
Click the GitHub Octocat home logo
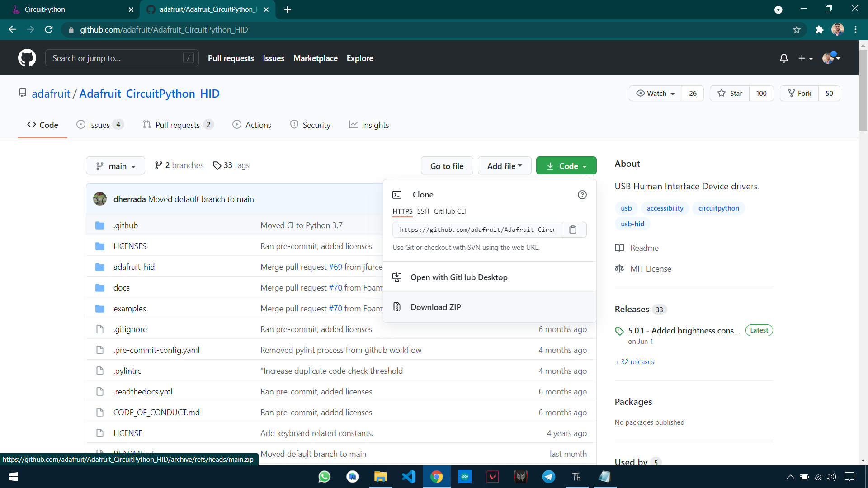click(x=27, y=58)
